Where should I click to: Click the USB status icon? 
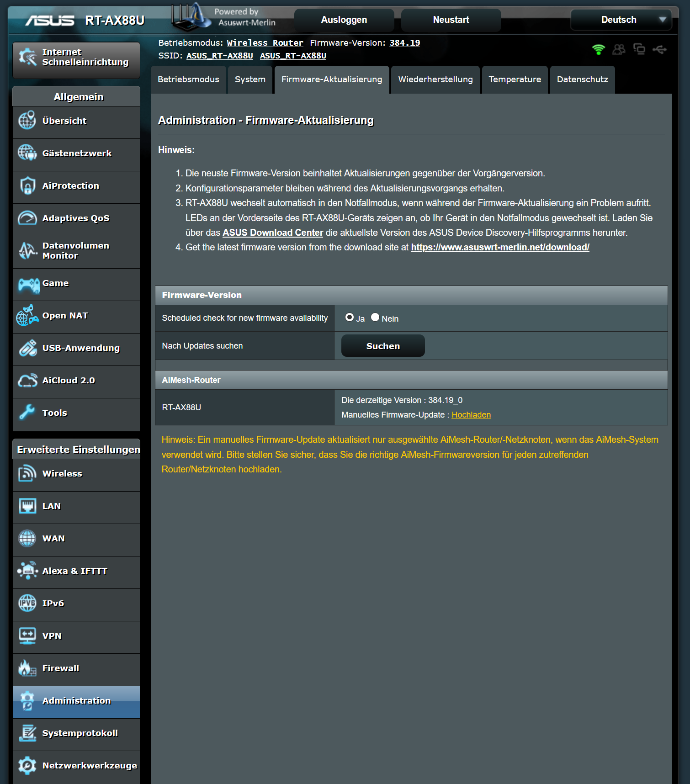[x=659, y=49]
